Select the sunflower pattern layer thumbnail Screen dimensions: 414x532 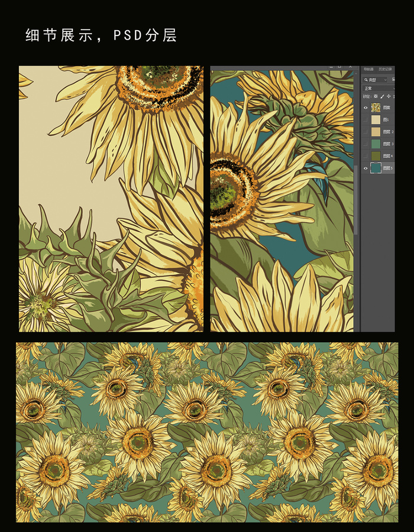376,108
